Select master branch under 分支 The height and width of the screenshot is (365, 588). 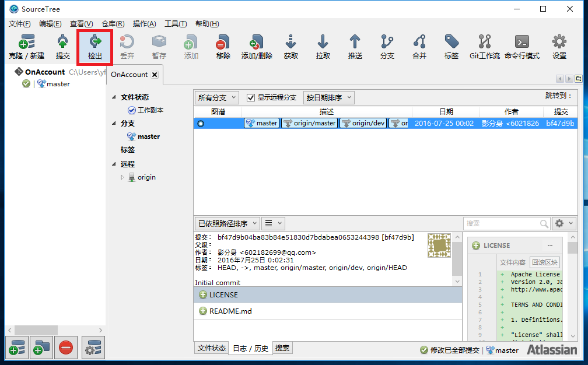pyautogui.click(x=143, y=136)
